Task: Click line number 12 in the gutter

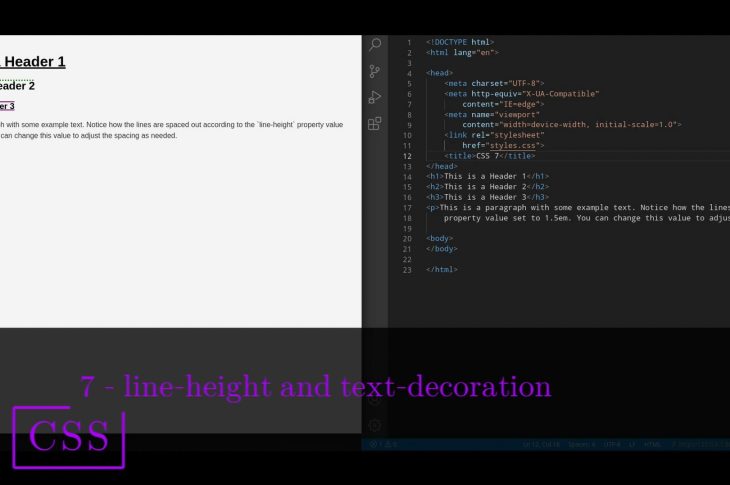Action: (407, 156)
